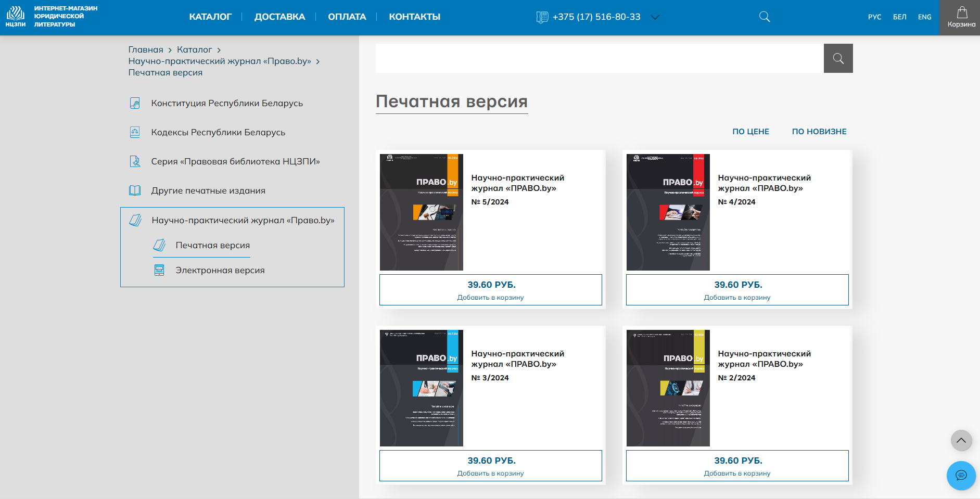Add journal № 5/2024 to the cart

pos(491,290)
